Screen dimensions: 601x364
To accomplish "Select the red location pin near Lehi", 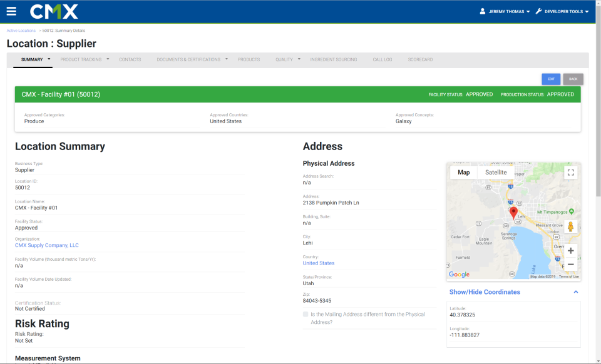I will [x=513, y=211].
